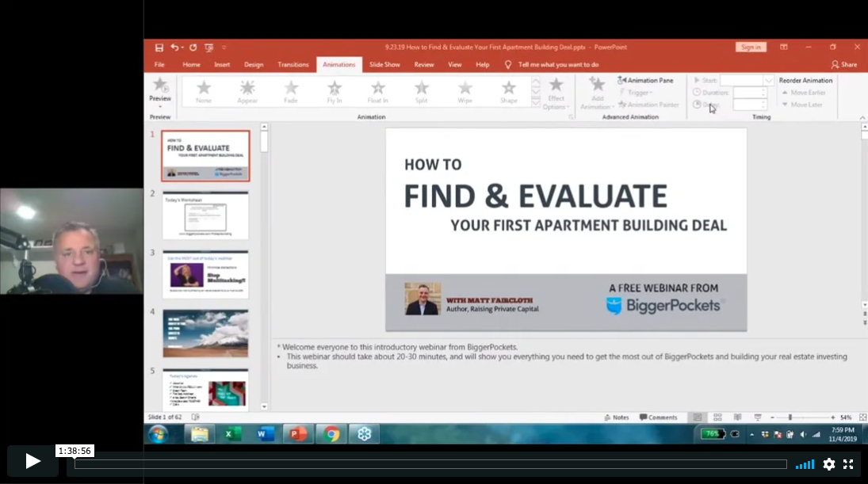
Task: Select slide 3 Stop Multitasking thumbnail
Action: pyautogui.click(x=205, y=274)
